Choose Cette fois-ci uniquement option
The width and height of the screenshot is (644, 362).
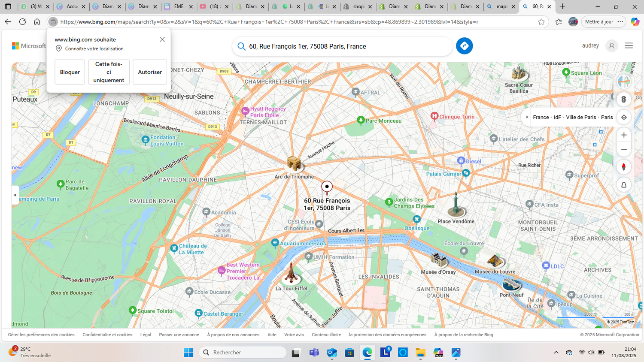(x=109, y=72)
